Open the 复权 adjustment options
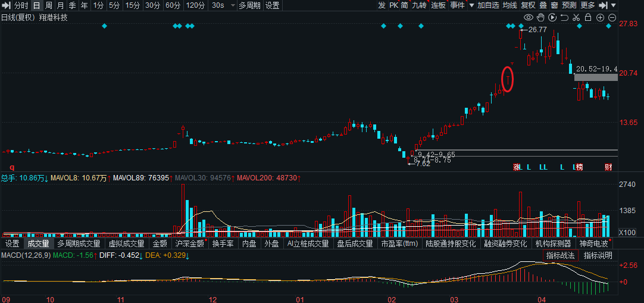Screen dimensions: 644x303 tap(528, 5)
